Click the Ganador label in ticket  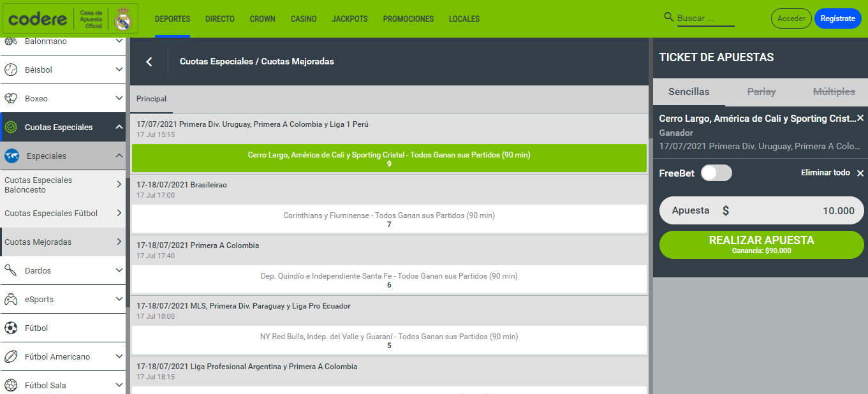point(676,133)
